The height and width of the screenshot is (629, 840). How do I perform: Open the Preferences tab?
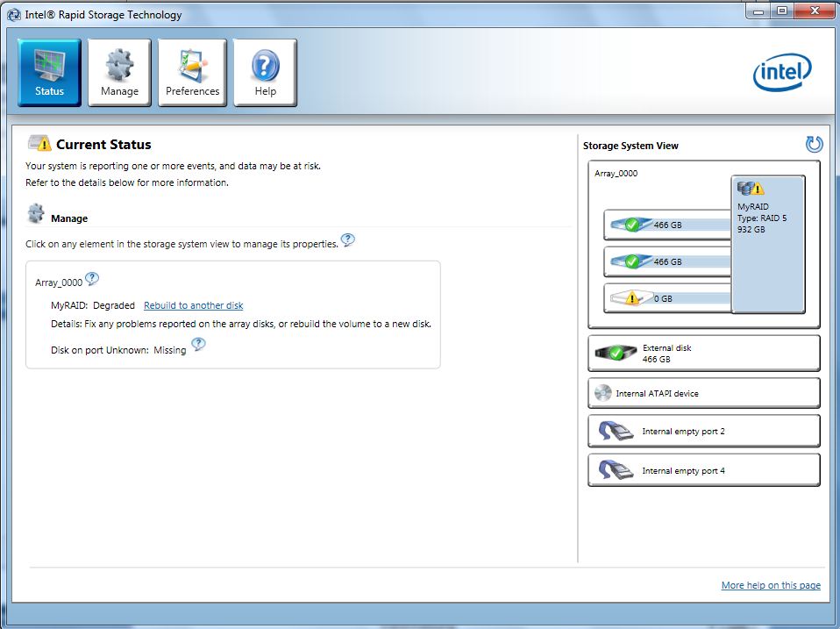(x=192, y=72)
